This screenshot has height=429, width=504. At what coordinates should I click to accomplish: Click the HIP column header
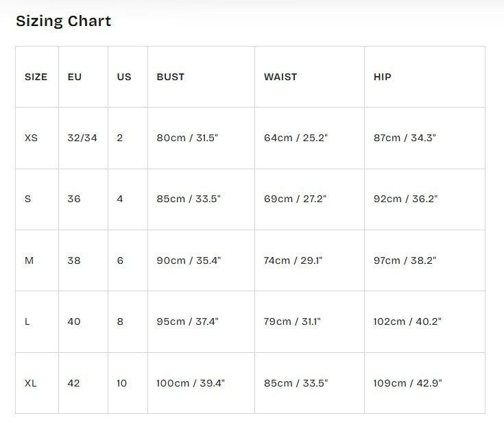383,77
